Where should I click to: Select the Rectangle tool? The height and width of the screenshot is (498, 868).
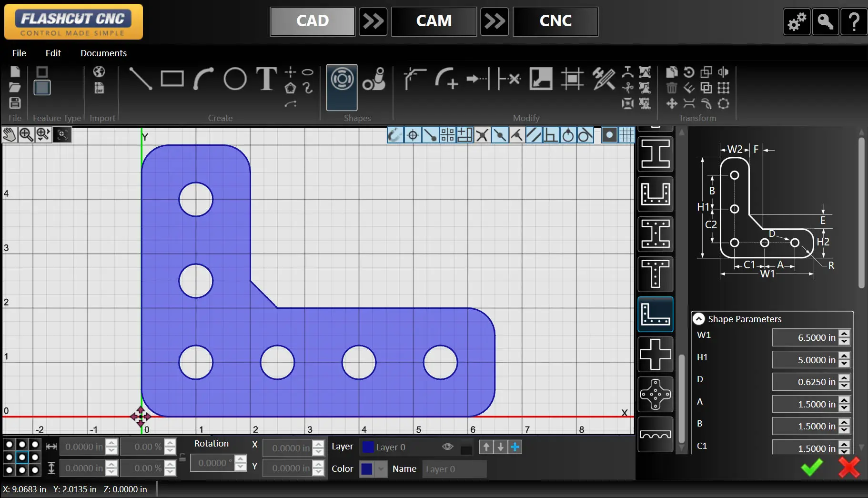(x=172, y=79)
